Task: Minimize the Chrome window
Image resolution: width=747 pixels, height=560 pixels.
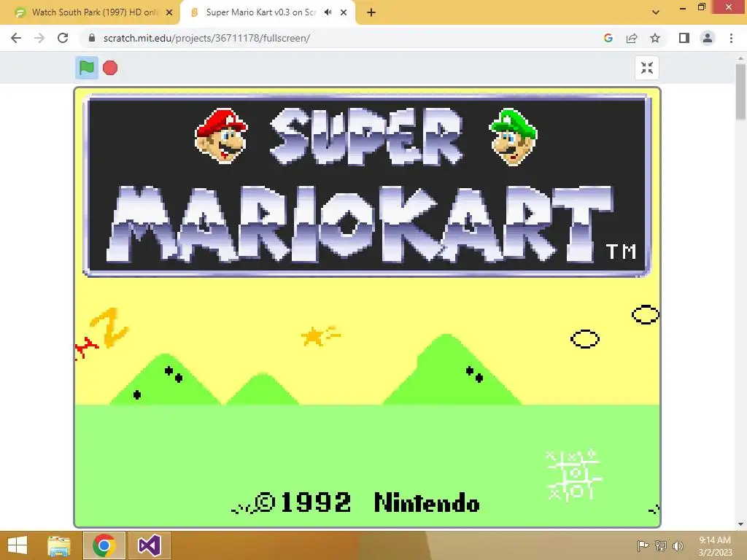Action: 683,7
